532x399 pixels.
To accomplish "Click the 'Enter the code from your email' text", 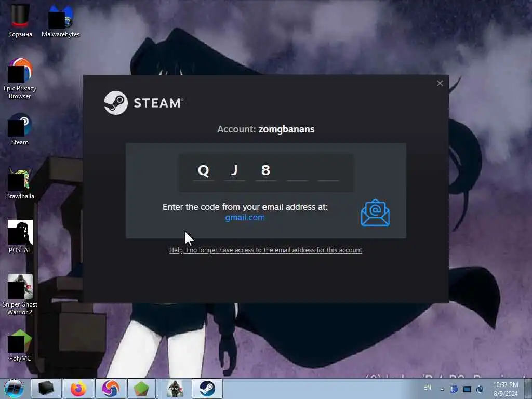I will 245,207.
